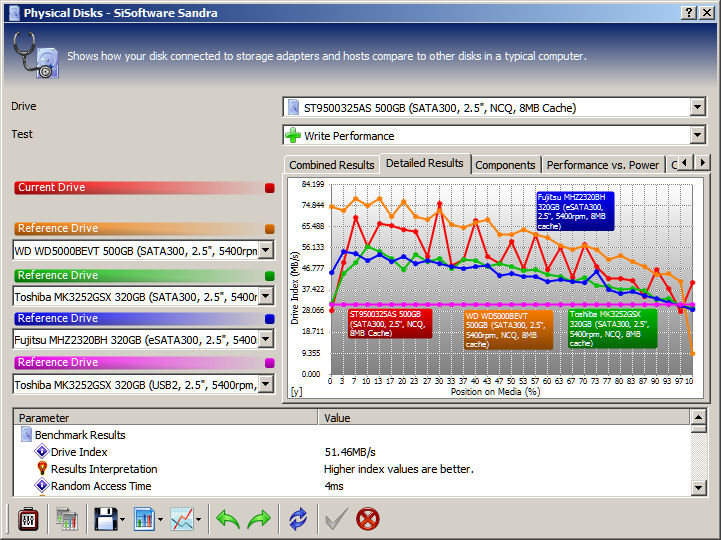The height and width of the screenshot is (540, 721).
Task: Expand the Toshiba MK3252GSX USB2 drive dropdown
Action: pos(266,385)
